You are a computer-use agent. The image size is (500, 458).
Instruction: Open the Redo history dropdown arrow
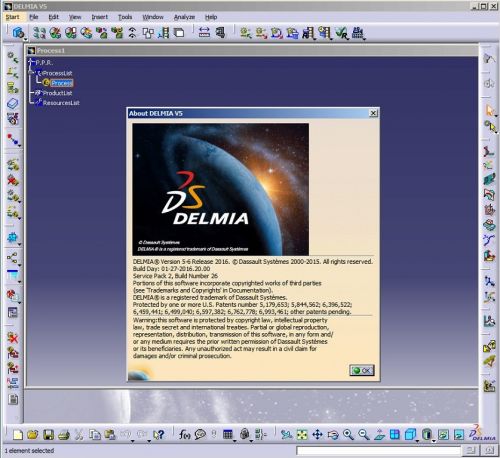(149, 441)
